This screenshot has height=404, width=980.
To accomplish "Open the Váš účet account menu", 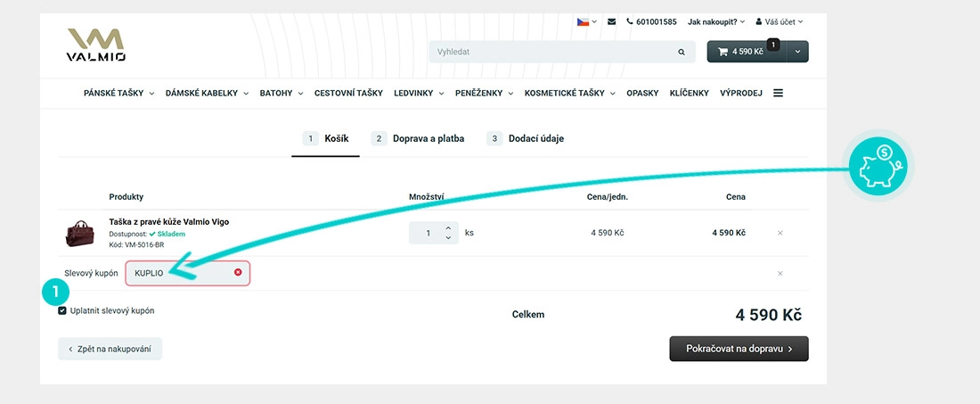I will [780, 22].
